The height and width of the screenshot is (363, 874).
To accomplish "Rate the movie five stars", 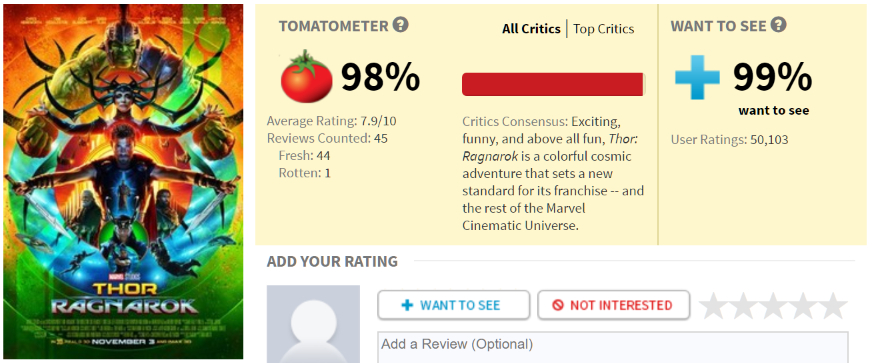I will [833, 306].
